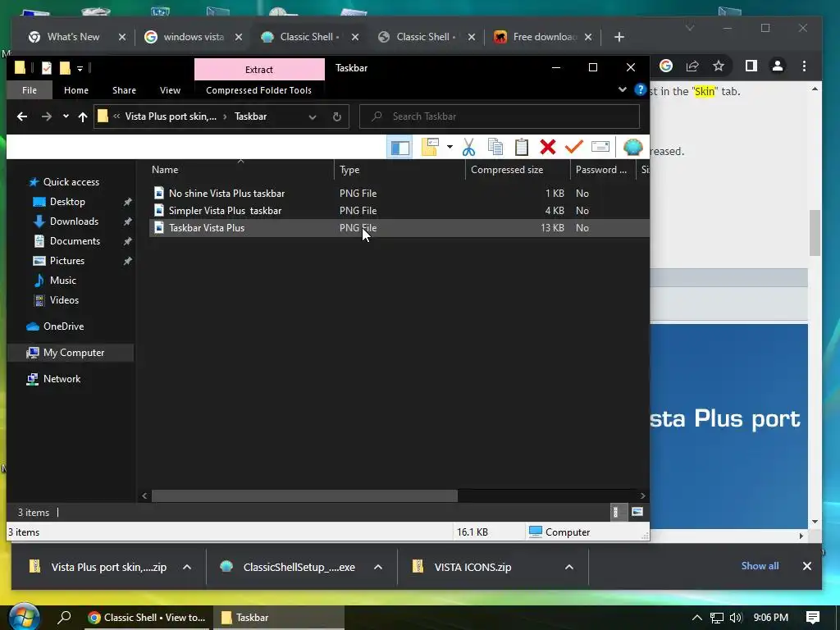Bookmark this page with the star icon
840x630 pixels.
click(719, 66)
